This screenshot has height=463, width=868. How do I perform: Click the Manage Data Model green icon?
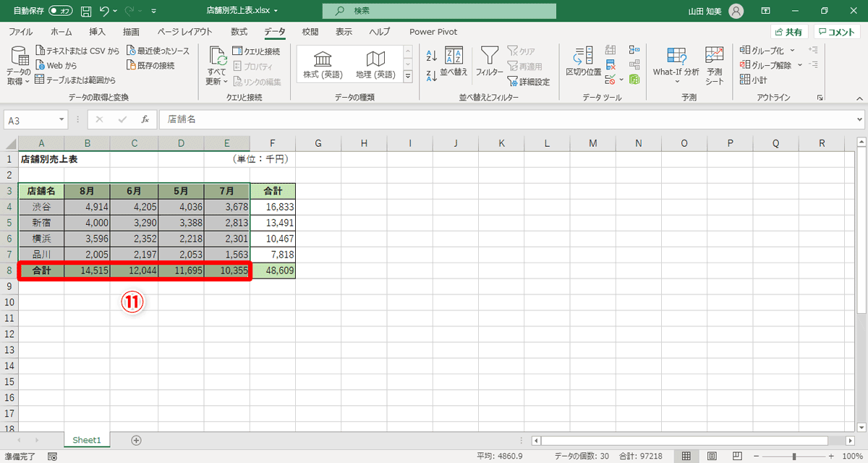[634, 79]
